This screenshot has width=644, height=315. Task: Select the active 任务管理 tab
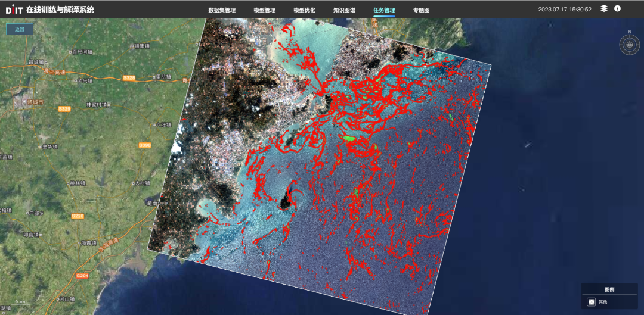[x=384, y=10]
